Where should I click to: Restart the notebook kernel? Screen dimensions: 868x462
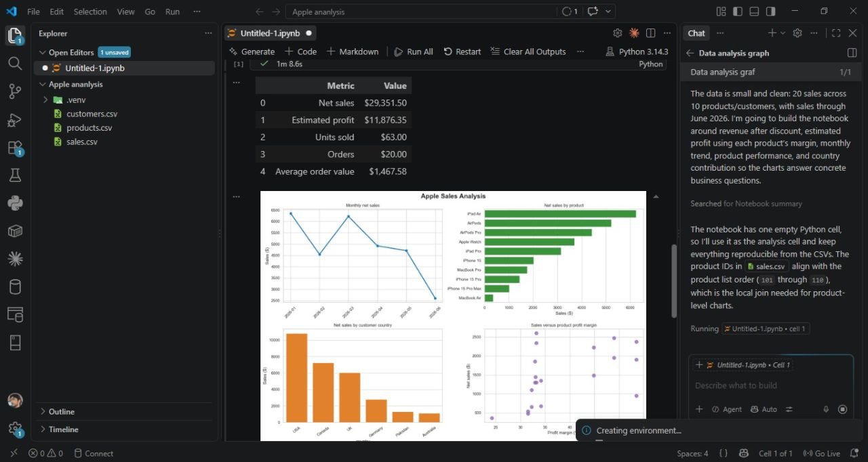point(462,51)
